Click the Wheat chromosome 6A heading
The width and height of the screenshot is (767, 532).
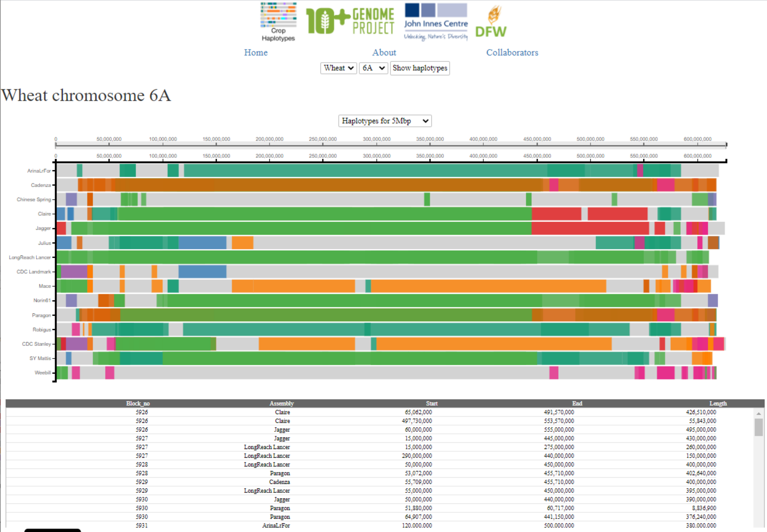tap(86, 95)
